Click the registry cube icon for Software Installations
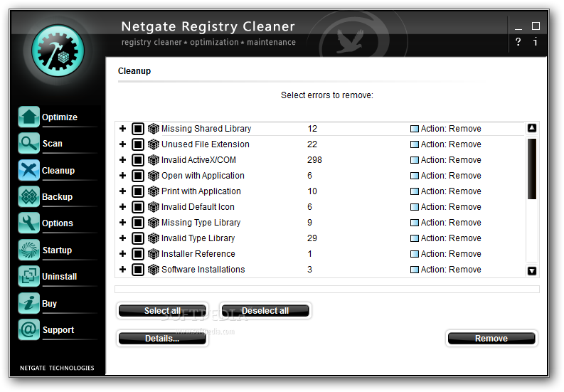Image resolution: width=564 pixels, height=392 pixels. 154,270
